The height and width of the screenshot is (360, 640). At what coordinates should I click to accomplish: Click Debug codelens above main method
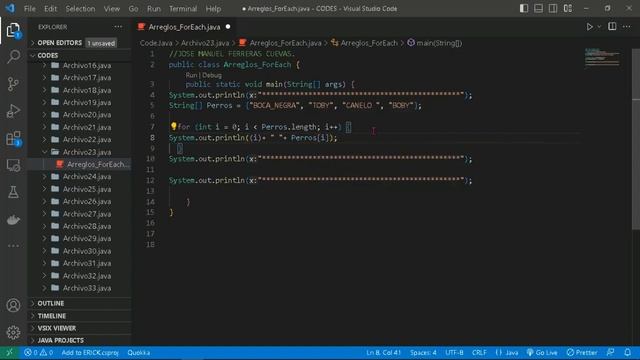point(212,75)
